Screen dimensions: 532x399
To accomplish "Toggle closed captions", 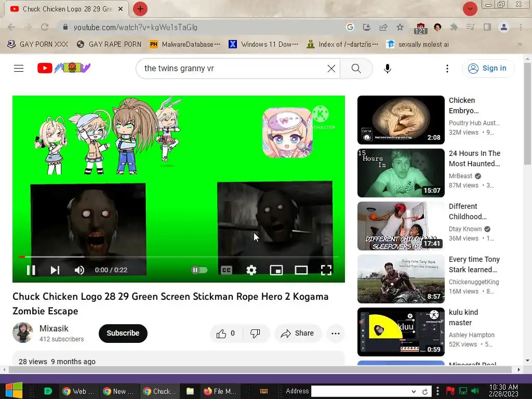I will [x=227, y=270].
